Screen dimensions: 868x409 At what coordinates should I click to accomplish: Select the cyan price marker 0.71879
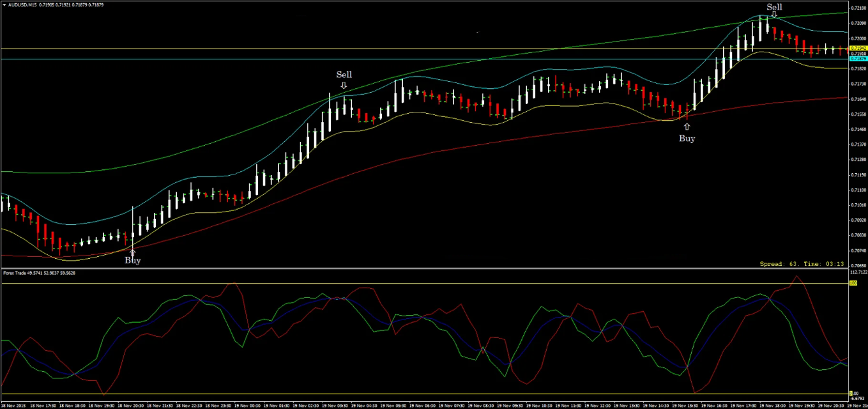click(859, 58)
